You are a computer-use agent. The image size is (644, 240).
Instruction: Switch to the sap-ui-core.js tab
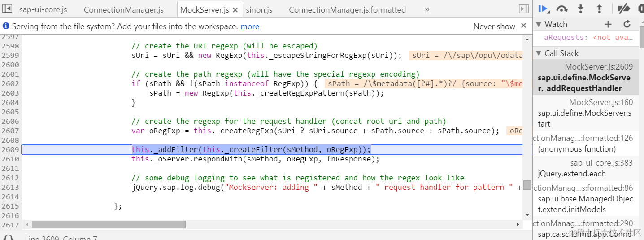[44, 9]
